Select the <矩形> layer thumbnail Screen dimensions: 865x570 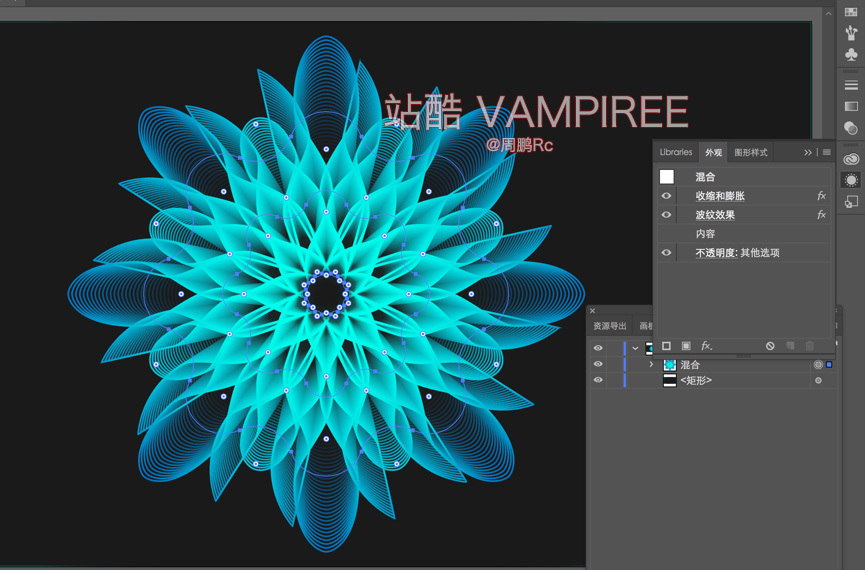670,380
